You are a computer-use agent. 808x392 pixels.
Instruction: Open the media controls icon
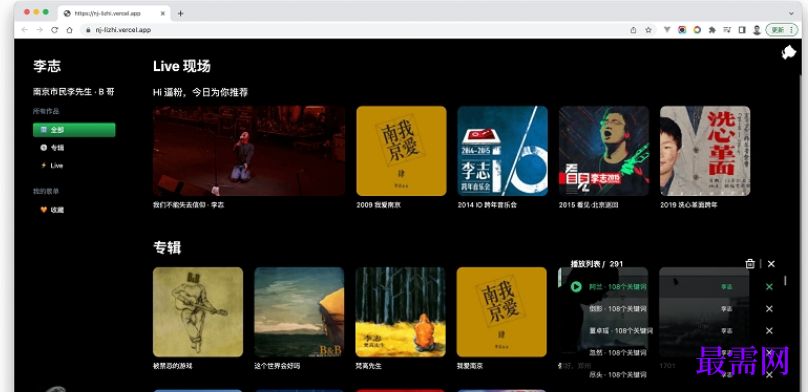(727, 30)
